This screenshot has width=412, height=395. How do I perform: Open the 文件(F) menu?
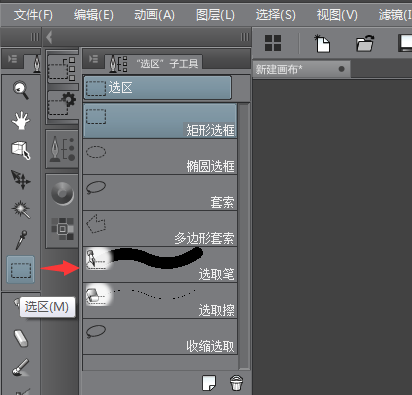pyautogui.click(x=33, y=15)
